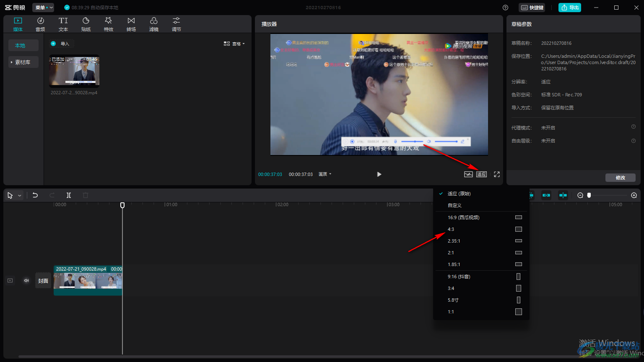The height and width of the screenshot is (362, 644).
Task: Toggle the preview axis timeline button
Action: [563, 195]
